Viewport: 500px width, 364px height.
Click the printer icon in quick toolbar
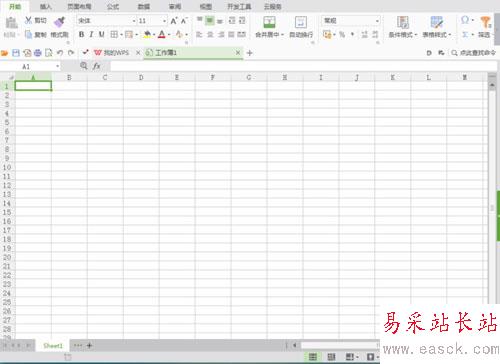pos(38,53)
